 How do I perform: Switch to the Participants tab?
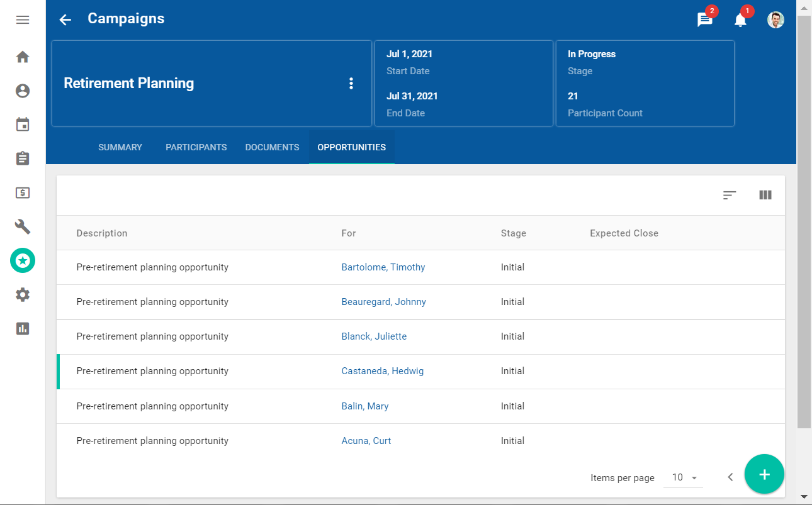(196, 147)
